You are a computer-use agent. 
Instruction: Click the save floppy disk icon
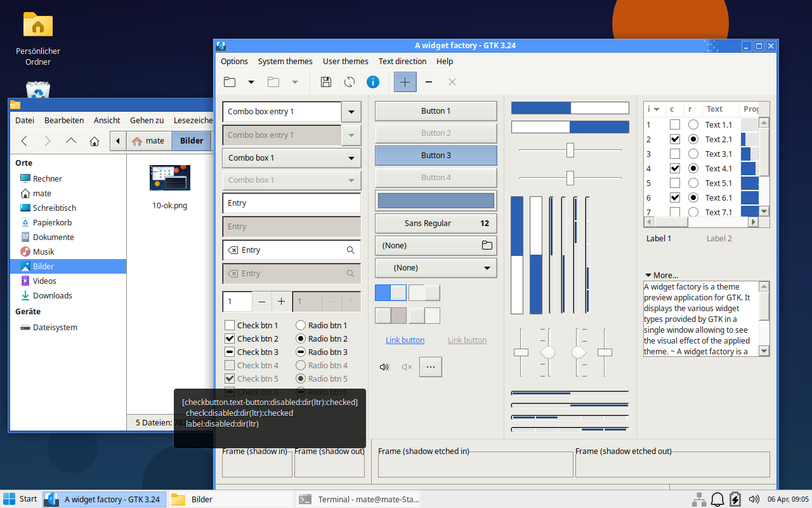(325, 82)
